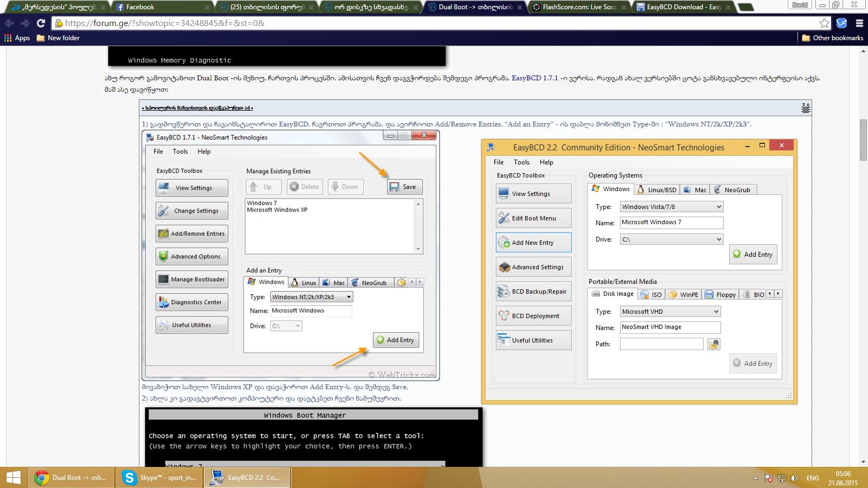
Task: Select the Disk Image tab
Action: 612,294
